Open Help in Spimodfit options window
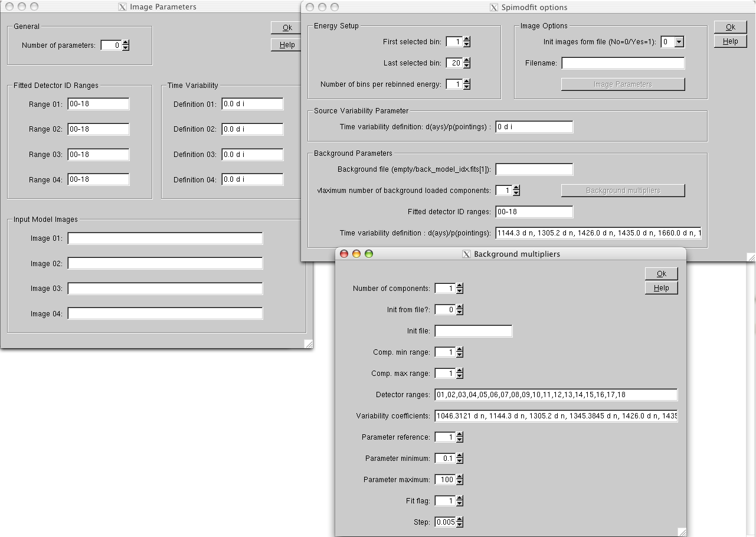Image resolution: width=756 pixels, height=537 pixels. (730, 41)
